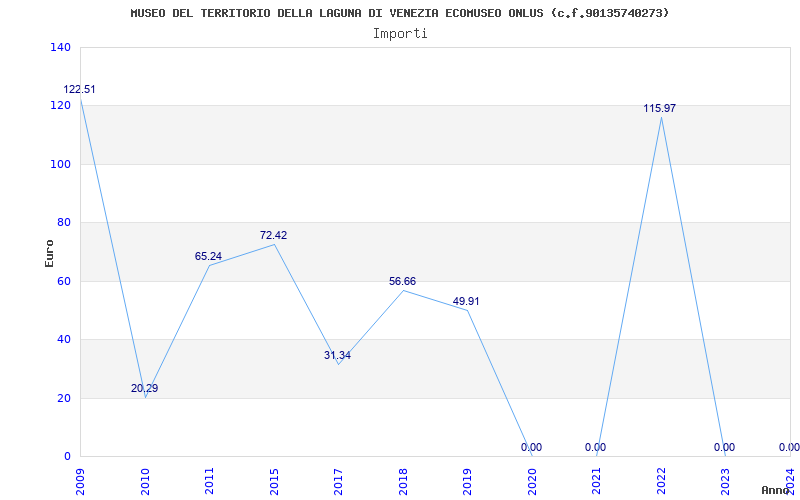Image resolution: width=800 pixels, height=500 pixels.
Task: Select the 2018 x-axis year label
Action: click(403, 481)
